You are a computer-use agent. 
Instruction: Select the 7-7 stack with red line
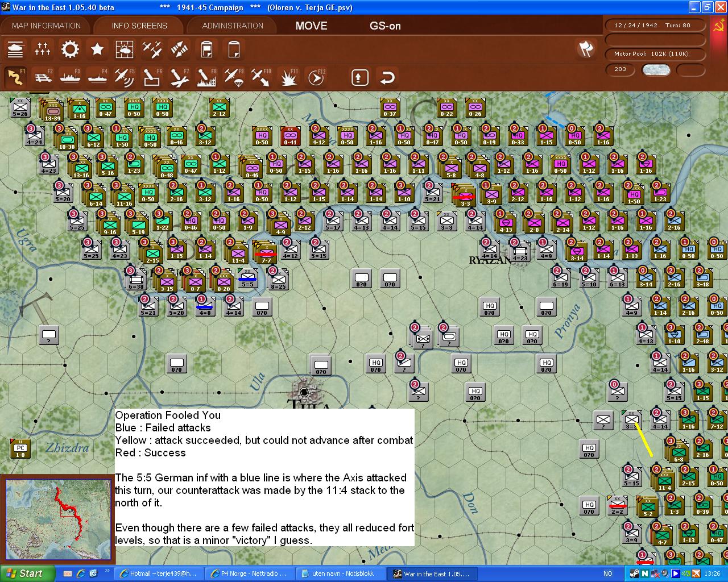pyautogui.click(x=265, y=251)
